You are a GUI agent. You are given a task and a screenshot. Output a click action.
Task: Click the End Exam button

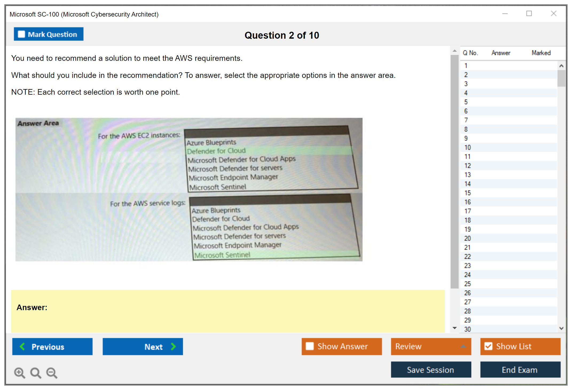click(520, 370)
